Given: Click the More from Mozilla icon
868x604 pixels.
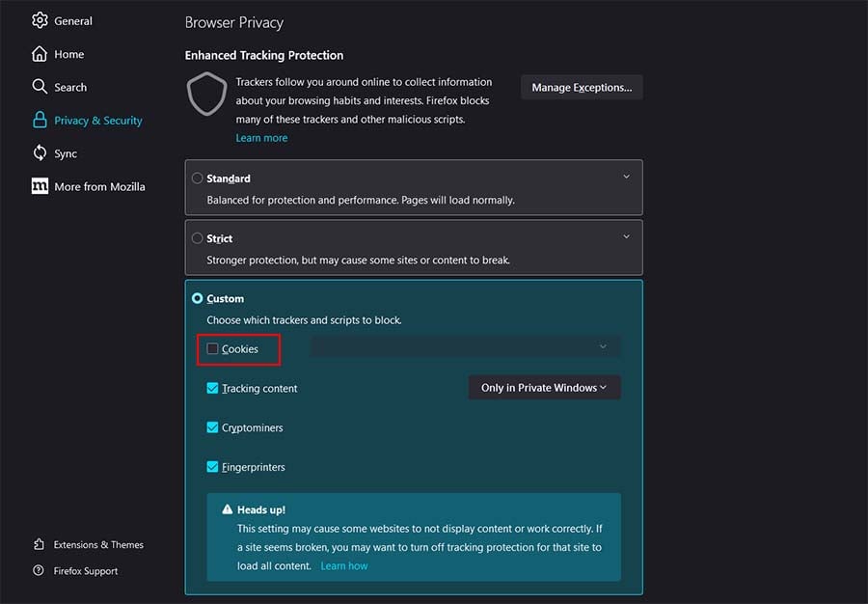Looking at the screenshot, I should 40,186.
